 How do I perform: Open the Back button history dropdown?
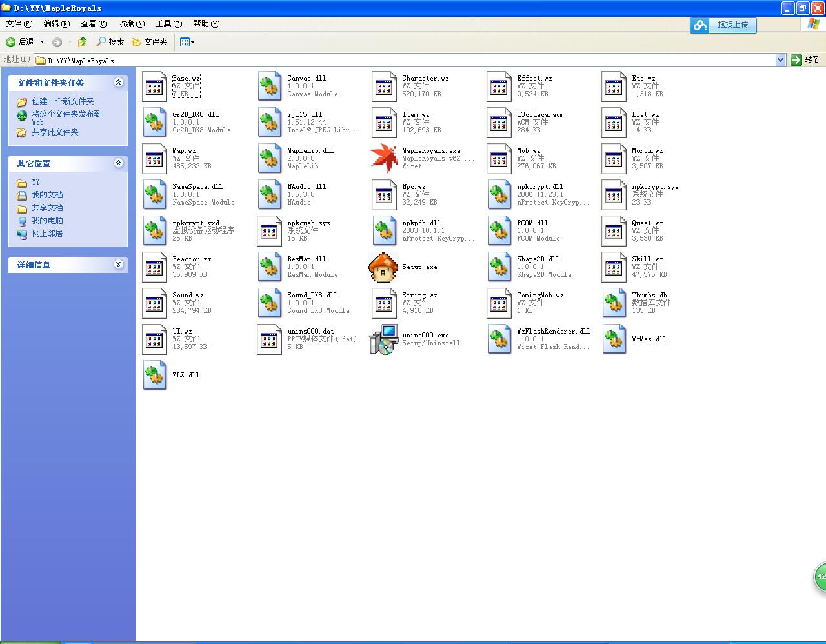click(43, 42)
